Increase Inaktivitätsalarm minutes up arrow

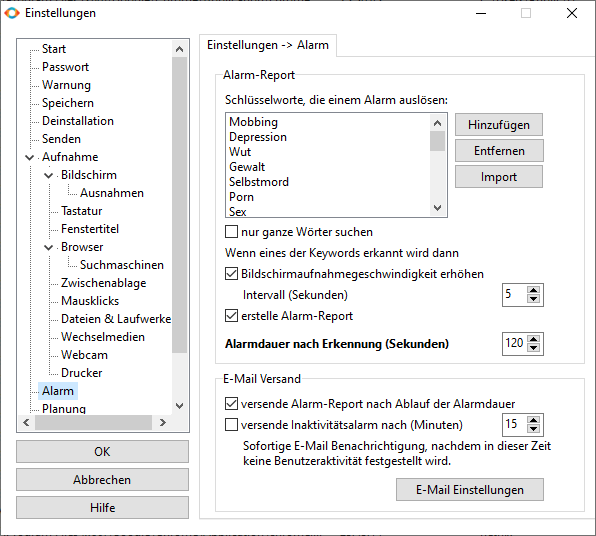(534, 420)
